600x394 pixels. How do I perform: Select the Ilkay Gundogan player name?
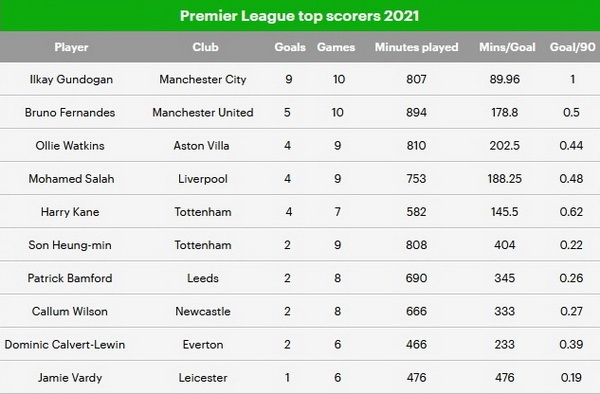pos(71,80)
